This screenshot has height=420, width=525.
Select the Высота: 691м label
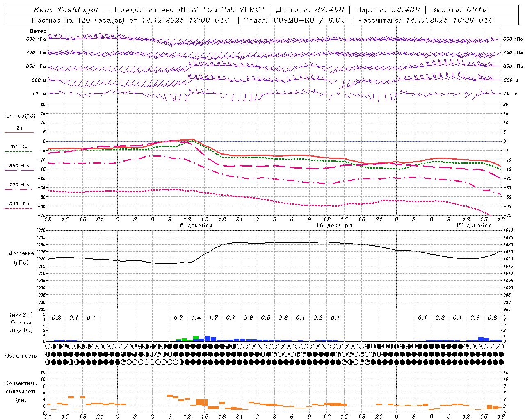(459, 10)
